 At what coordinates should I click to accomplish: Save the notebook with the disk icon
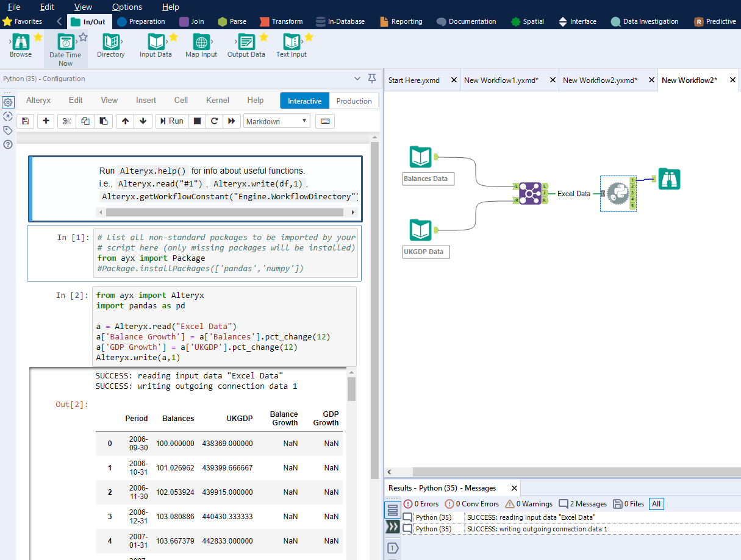click(25, 121)
